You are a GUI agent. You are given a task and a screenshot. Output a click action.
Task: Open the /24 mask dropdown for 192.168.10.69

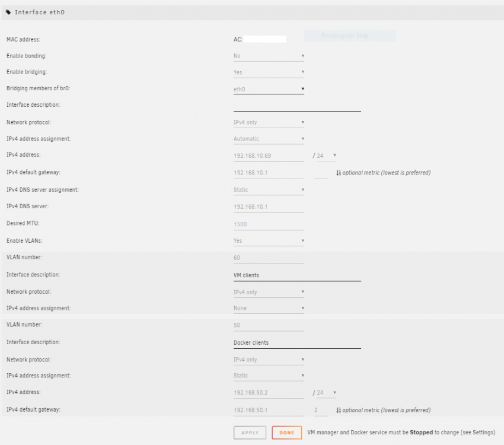pyautogui.click(x=326, y=155)
